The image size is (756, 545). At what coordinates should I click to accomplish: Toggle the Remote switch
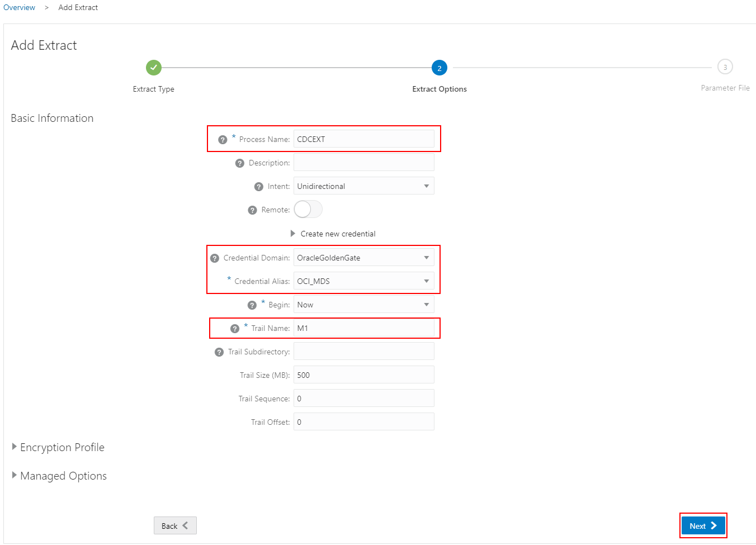click(308, 209)
